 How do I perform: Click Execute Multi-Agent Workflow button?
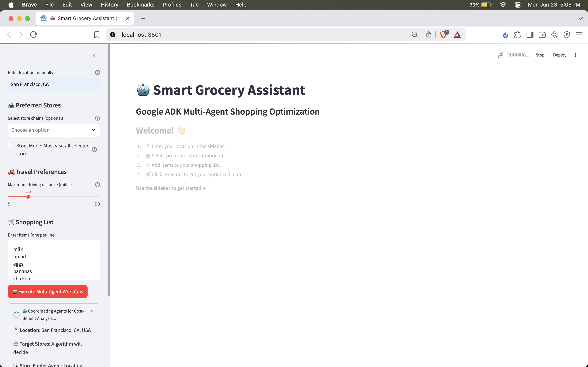tap(48, 292)
